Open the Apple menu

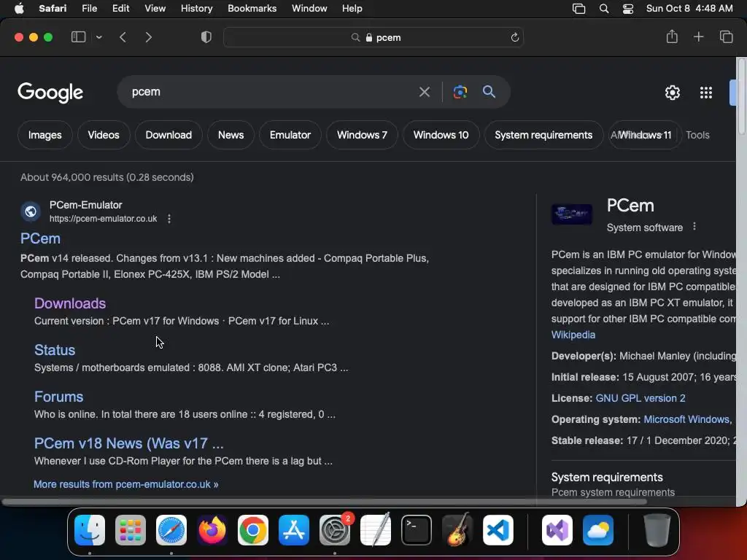point(19,9)
